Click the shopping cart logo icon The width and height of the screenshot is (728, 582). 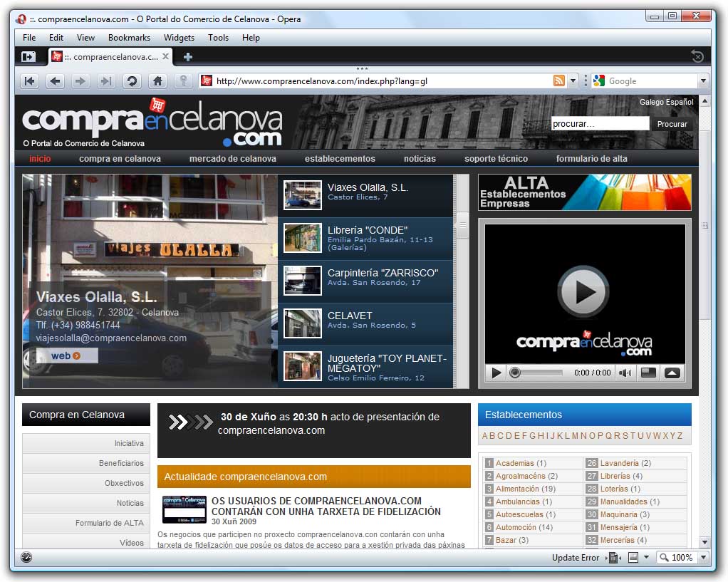[x=157, y=105]
